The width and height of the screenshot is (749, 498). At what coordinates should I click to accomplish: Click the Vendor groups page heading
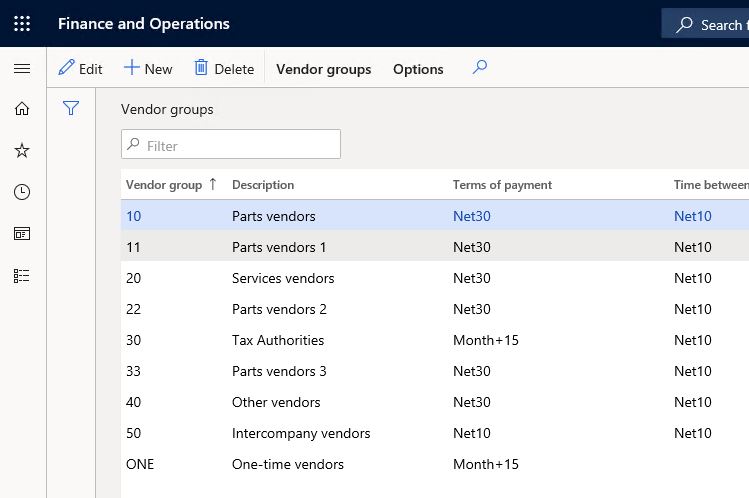[167, 109]
